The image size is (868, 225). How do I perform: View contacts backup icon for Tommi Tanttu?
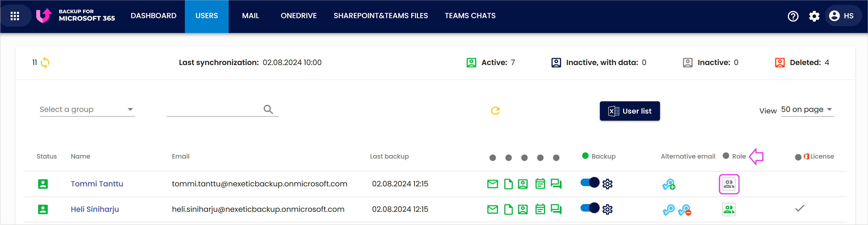coord(523,184)
